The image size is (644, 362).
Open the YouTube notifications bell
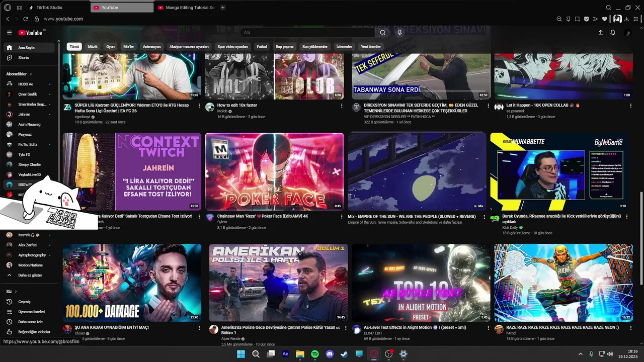pyautogui.click(x=613, y=33)
